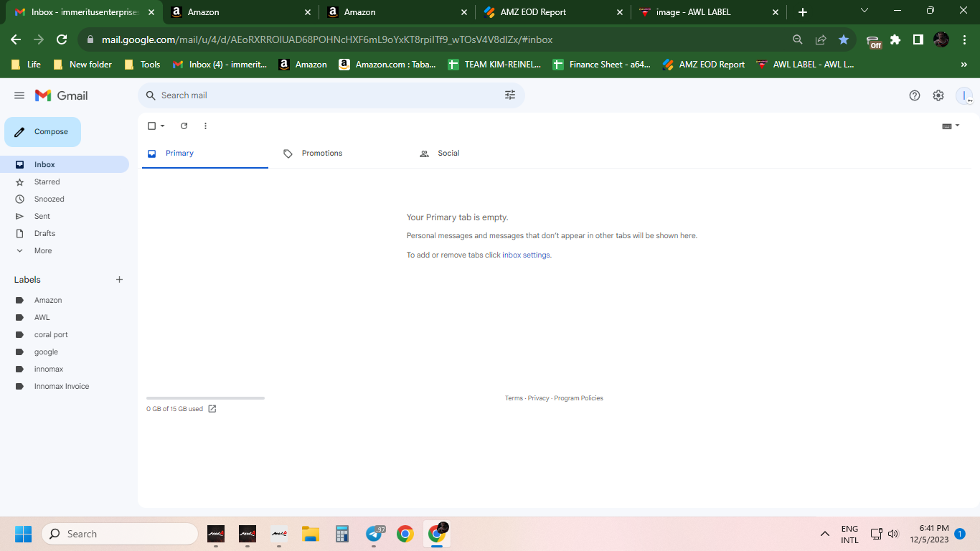Open the Tools bookmark folder
Viewport: 980px width, 551px height.
pos(142,65)
